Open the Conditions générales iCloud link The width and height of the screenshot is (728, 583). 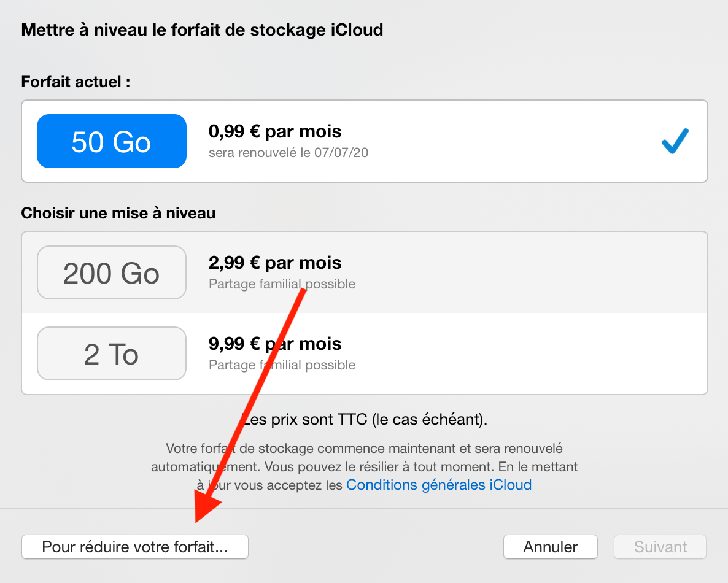coord(438,485)
